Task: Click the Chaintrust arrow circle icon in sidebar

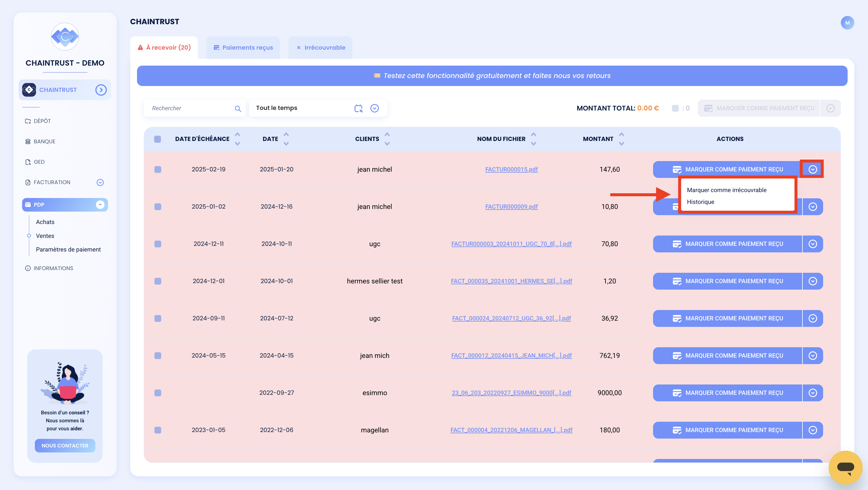Action: (101, 90)
